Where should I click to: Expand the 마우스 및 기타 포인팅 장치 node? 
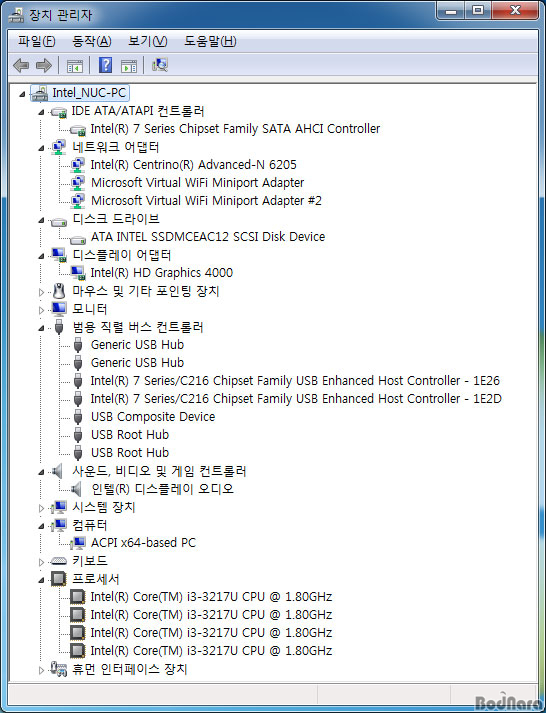(x=41, y=292)
